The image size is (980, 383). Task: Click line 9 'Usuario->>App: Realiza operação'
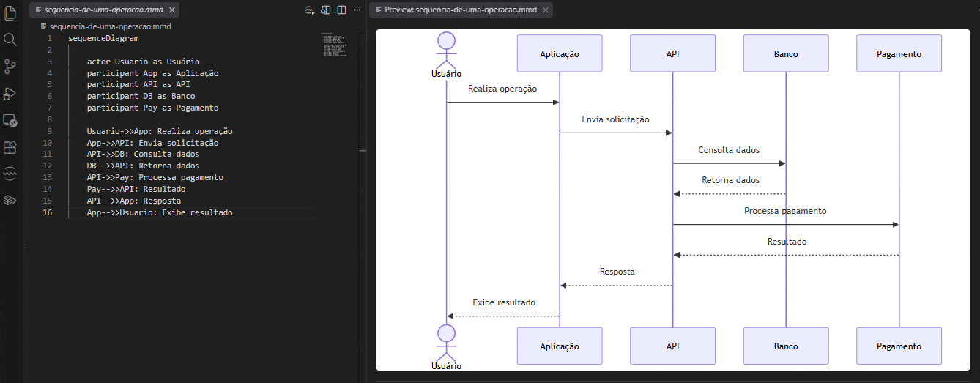tap(160, 131)
